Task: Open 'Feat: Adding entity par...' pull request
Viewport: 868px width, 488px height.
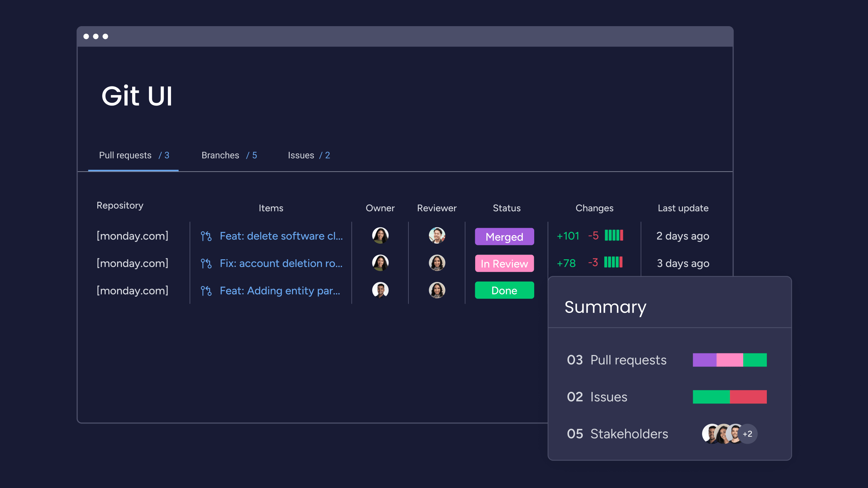Action: [280, 291]
